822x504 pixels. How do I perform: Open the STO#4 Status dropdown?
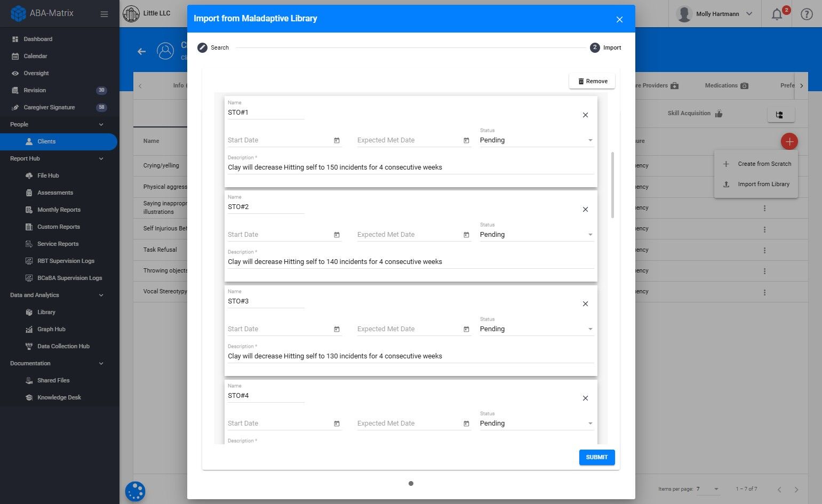[x=537, y=423]
